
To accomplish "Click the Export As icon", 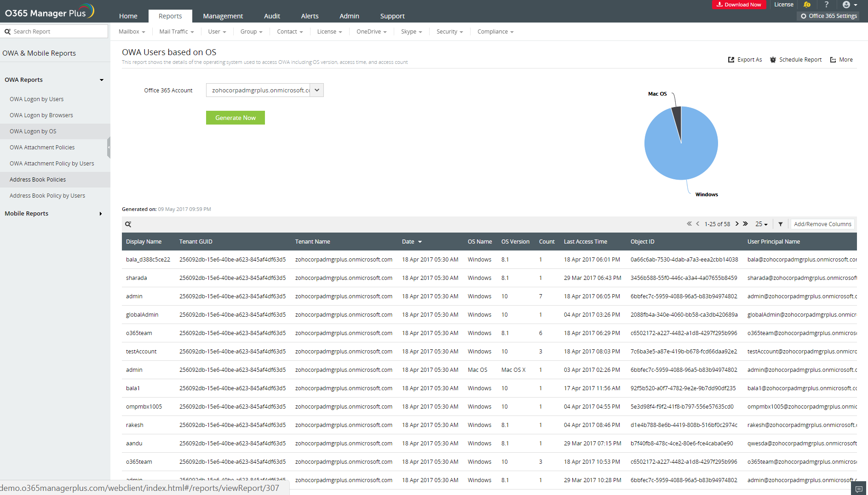I will [731, 60].
